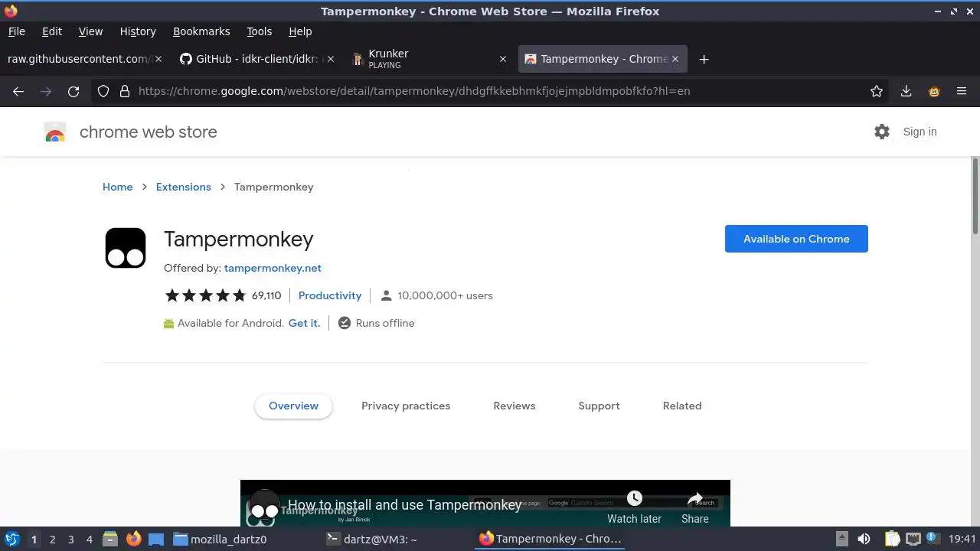Open tracking protection shield icon
980x551 pixels.
click(x=103, y=91)
